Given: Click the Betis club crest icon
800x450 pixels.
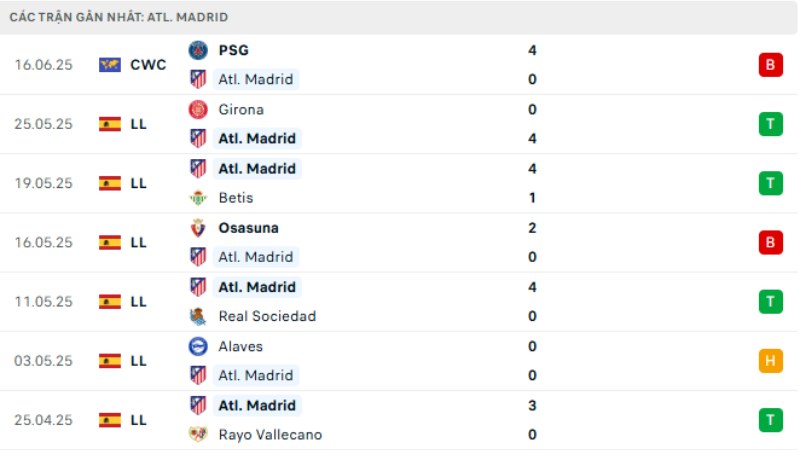Looking at the screenshot, I should coord(198,198).
